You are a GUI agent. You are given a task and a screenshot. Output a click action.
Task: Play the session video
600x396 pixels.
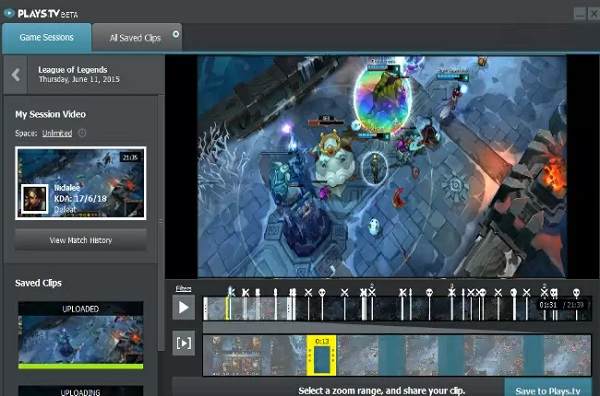point(183,307)
